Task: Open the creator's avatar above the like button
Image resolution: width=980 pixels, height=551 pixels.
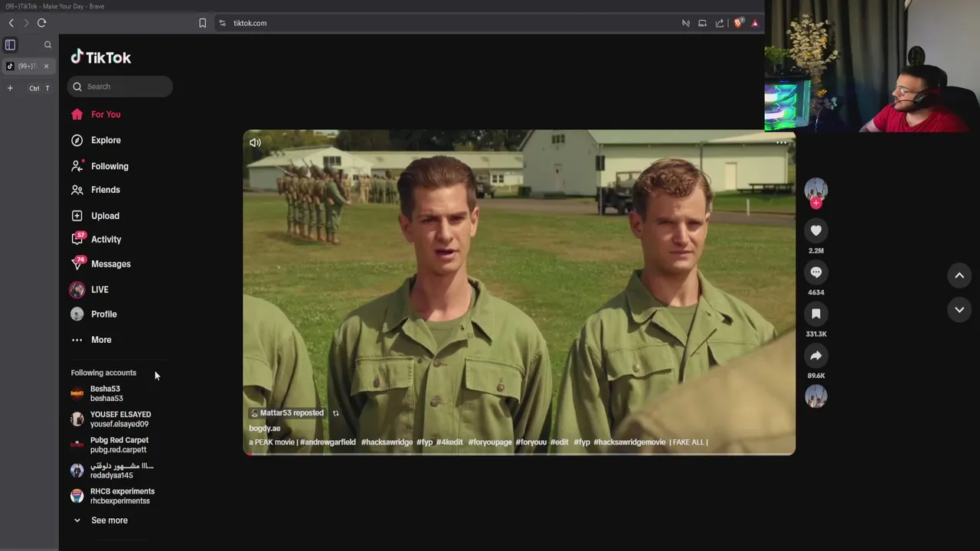Action: (x=816, y=189)
